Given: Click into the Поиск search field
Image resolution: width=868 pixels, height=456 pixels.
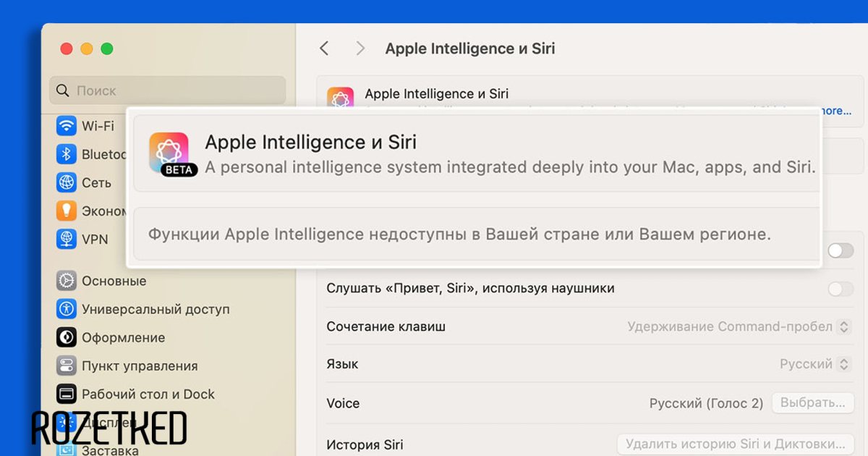Looking at the screenshot, I should pyautogui.click(x=168, y=90).
